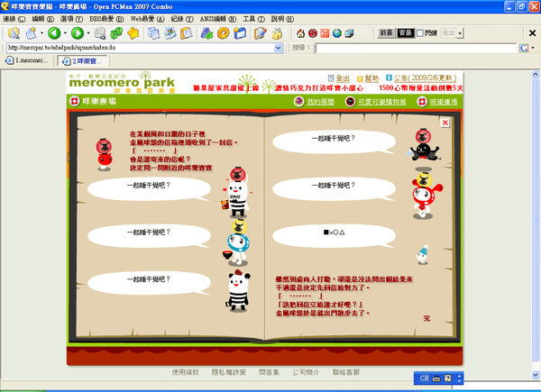Click the 可愛可樂購物館 shop link
Viewport: 541px width, 392px height.
[x=382, y=102]
